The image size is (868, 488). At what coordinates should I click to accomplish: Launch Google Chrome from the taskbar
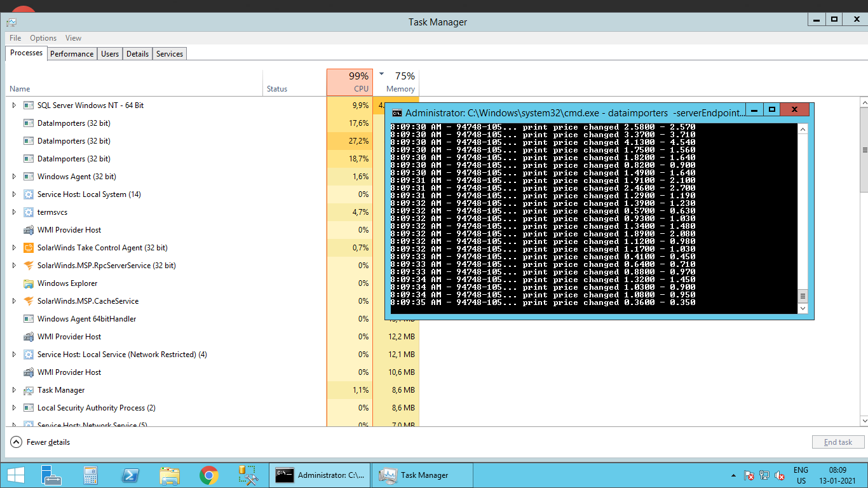click(x=209, y=475)
